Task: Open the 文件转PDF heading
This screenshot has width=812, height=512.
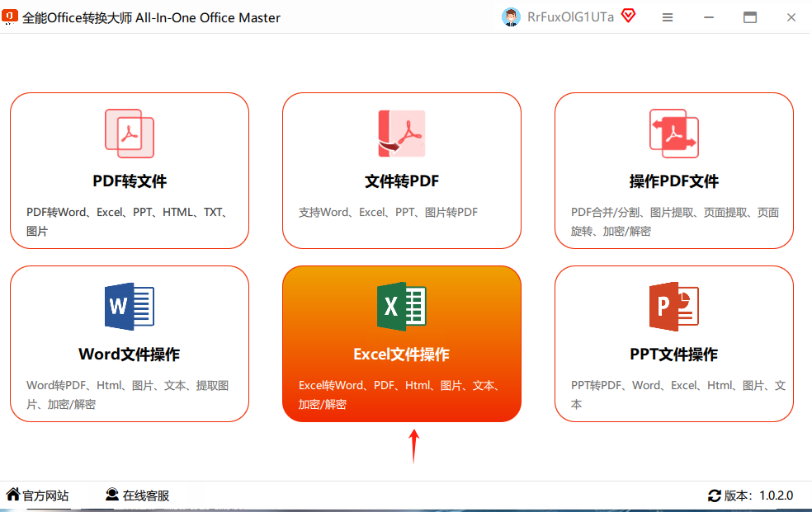Action: [402, 181]
